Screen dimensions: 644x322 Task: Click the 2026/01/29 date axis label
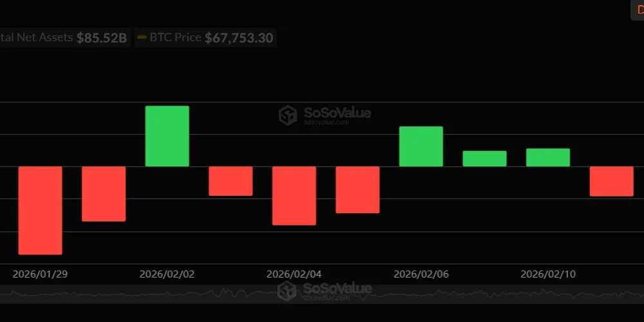coord(40,274)
